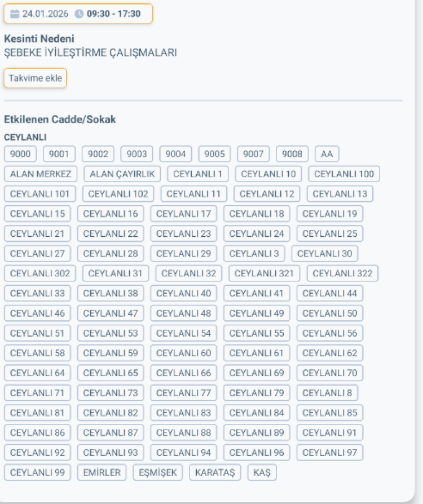Screen dimensions: 423x504
Task: Select the CEYLANLI 100 street tag
Action: (344, 174)
